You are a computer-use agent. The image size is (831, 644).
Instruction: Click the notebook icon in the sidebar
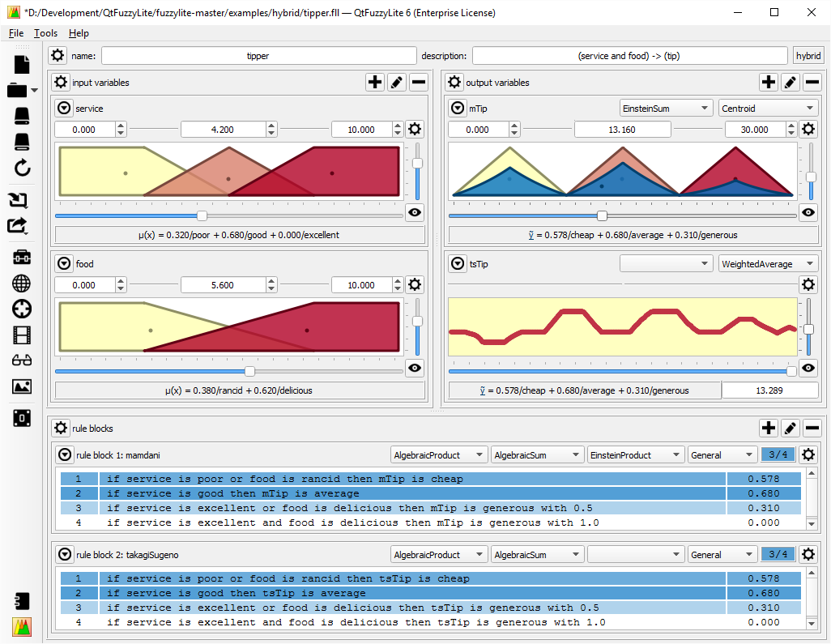tap(22, 601)
